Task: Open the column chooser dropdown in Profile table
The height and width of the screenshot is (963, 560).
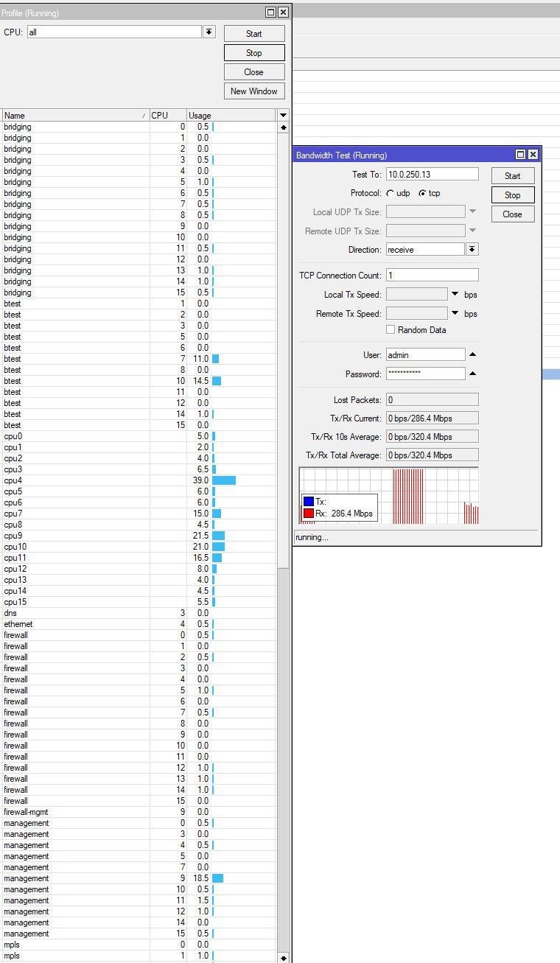Action: [284, 116]
